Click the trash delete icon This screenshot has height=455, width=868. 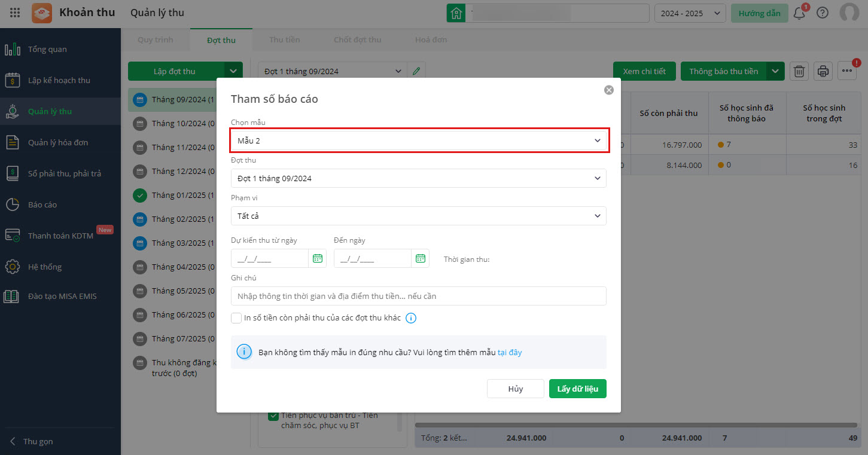click(799, 71)
